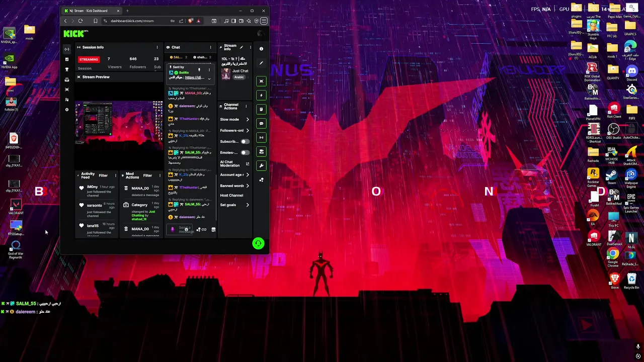This screenshot has width=644, height=362.
Task: Select the SAL... chat leaderboard tab
Action: [x=179, y=57]
